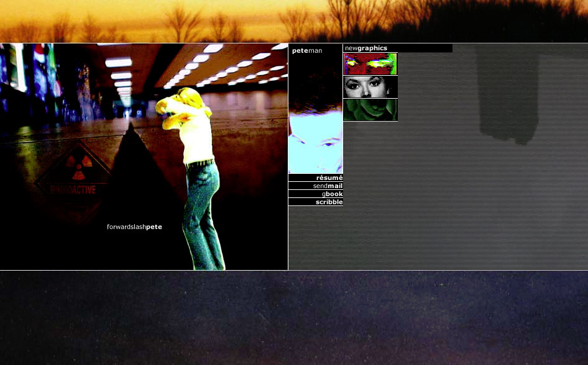Image resolution: width=588 pixels, height=365 pixels.
Task: Open the black-and-white halftone face thumbnail
Action: tap(370, 87)
